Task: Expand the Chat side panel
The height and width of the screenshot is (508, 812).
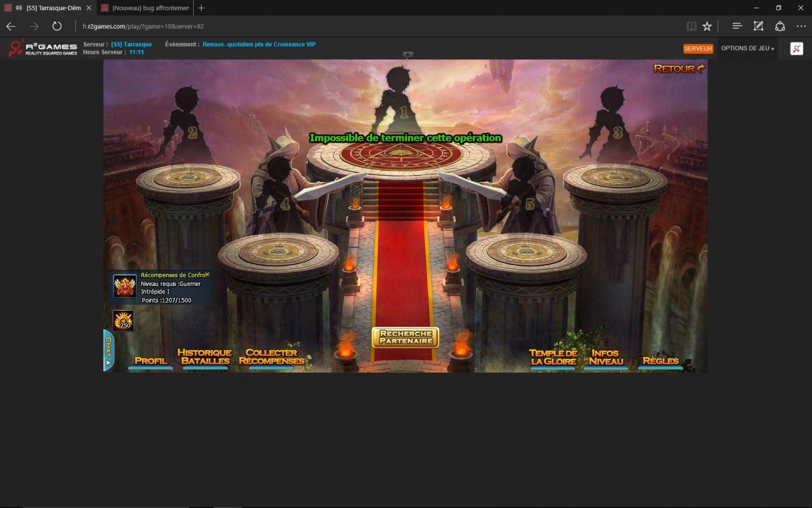Action: point(108,350)
